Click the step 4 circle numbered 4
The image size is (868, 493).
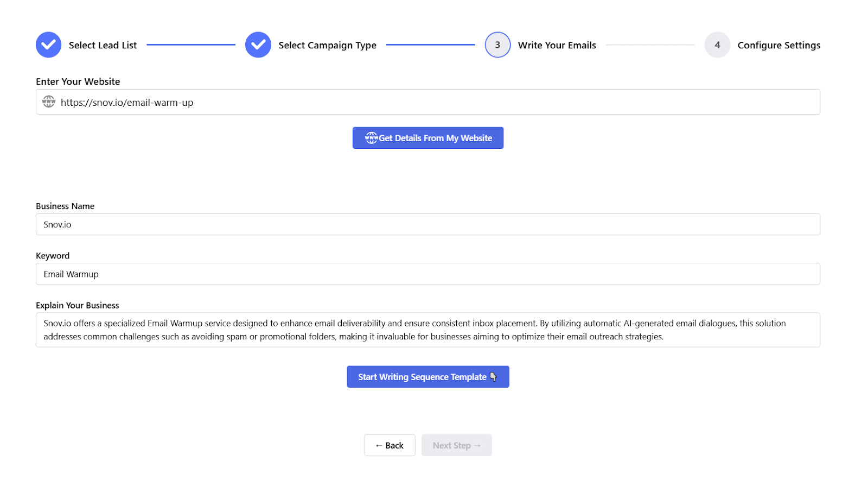pos(717,45)
